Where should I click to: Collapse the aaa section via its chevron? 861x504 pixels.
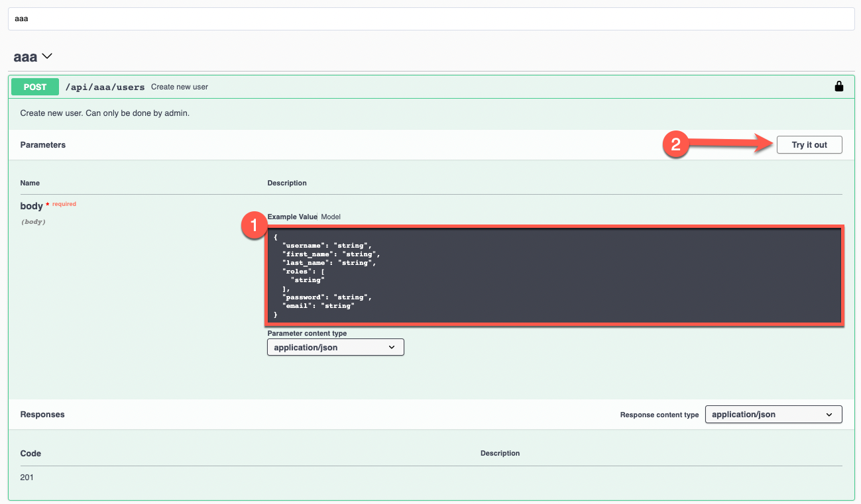coord(46,56)
